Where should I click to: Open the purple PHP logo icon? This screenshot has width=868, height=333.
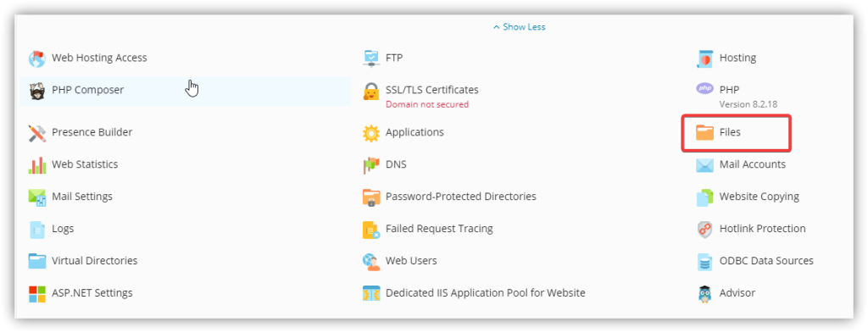[x=704, y=88]
